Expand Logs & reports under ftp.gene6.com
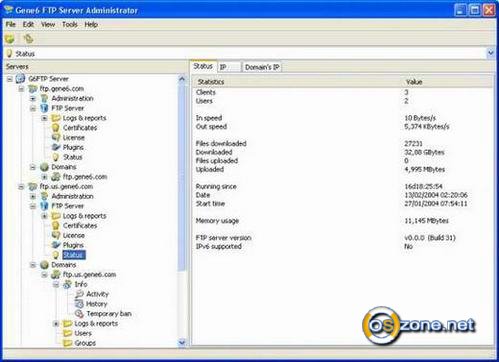This screenshot has height=362, width=499. (44, 118)
